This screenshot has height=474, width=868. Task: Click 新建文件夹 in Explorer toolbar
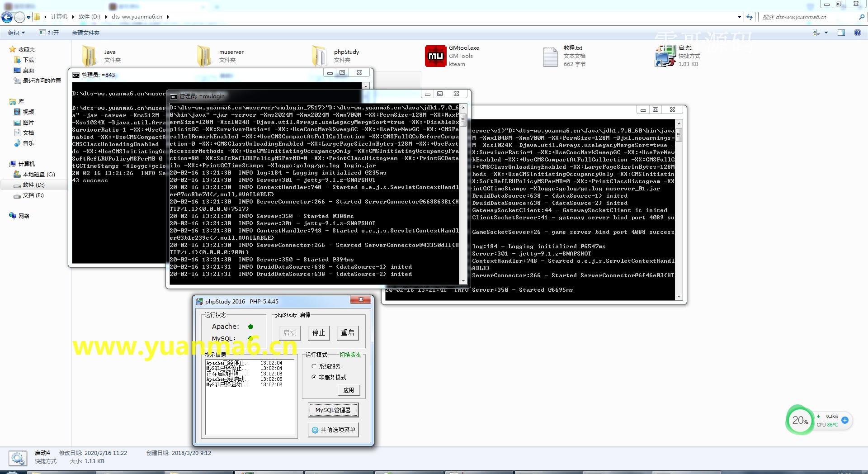pos(86,33)
